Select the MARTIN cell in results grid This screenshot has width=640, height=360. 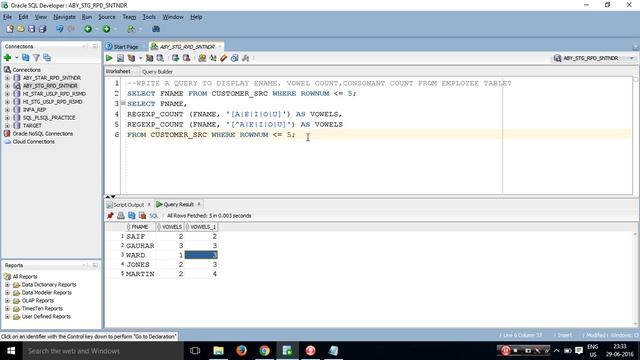click(140, 274)
